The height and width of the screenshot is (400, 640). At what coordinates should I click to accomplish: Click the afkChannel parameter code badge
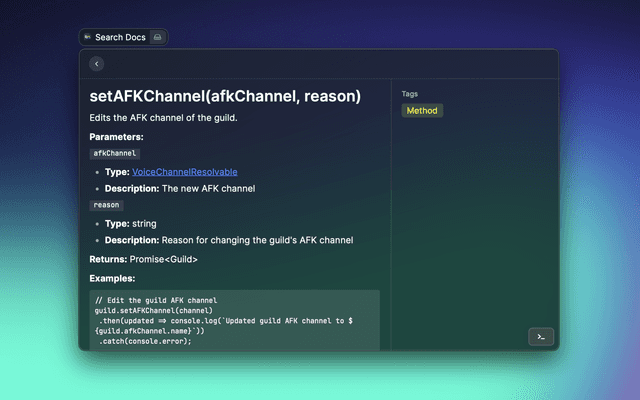[x=114, y=154]
